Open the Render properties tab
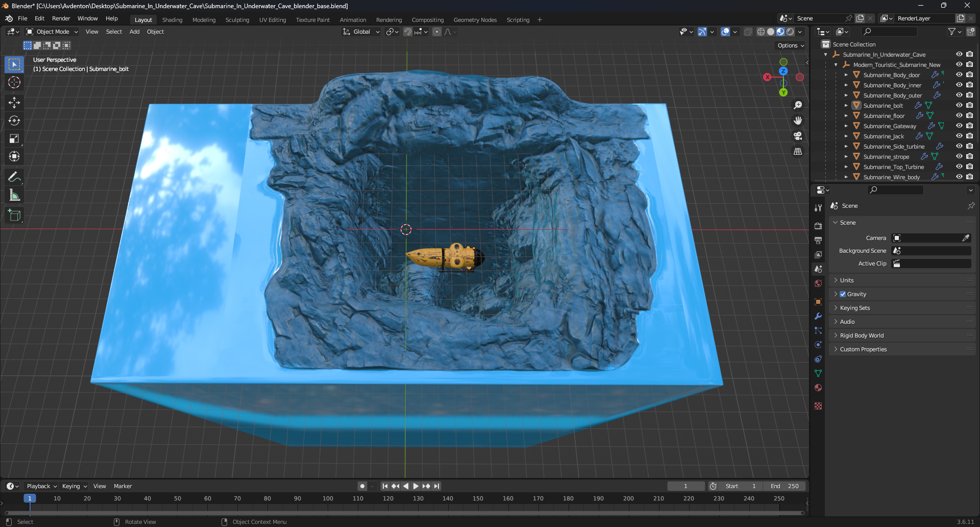The height and width of the screenshot is (527, 980). click(818, 226)
